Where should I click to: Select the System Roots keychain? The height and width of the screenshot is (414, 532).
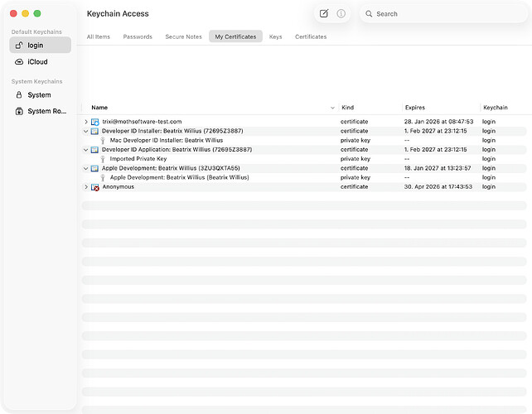click(40, 111)
